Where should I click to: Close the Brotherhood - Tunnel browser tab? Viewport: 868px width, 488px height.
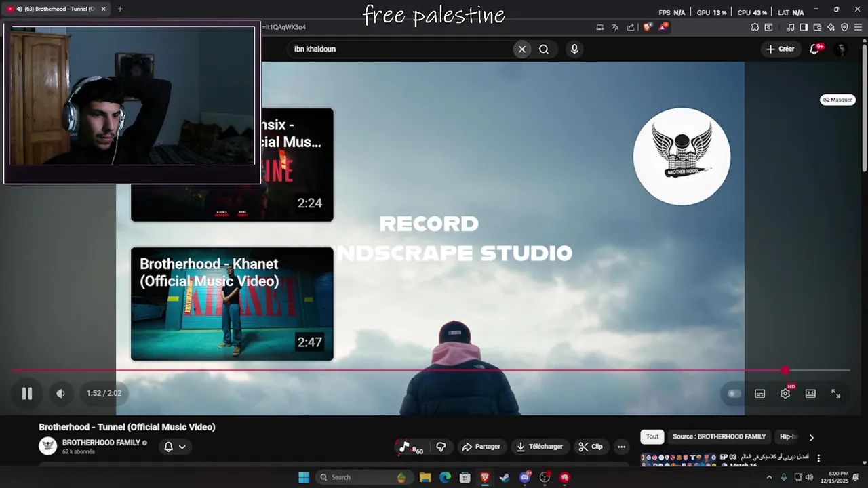[x=104, y=9]
